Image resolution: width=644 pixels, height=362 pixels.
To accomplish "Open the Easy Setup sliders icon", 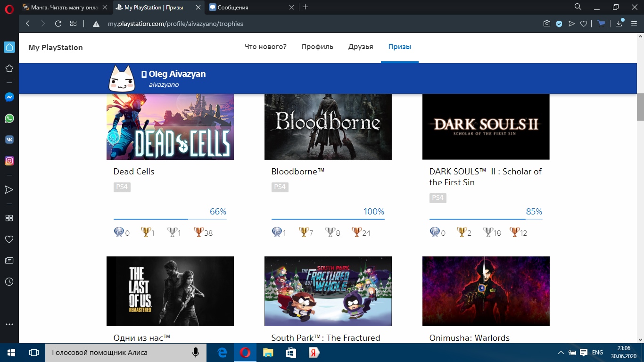I will pyautogui.click(x=635, y=24).
